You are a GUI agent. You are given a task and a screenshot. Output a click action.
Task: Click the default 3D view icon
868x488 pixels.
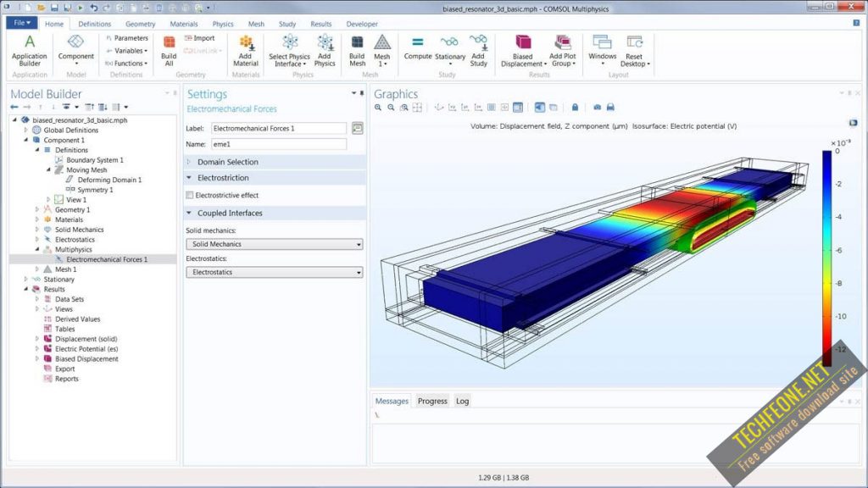[439, 108]
